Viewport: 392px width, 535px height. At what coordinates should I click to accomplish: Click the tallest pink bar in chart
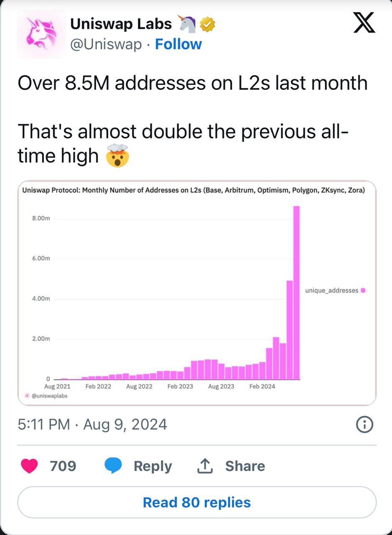[x=296, y=293]
